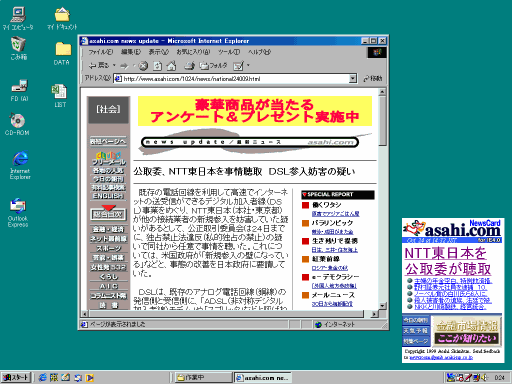Click the Windows logo throbber in IE
Image resolution: width=512 pixels, height=384 pixels.
click(377, 52)
